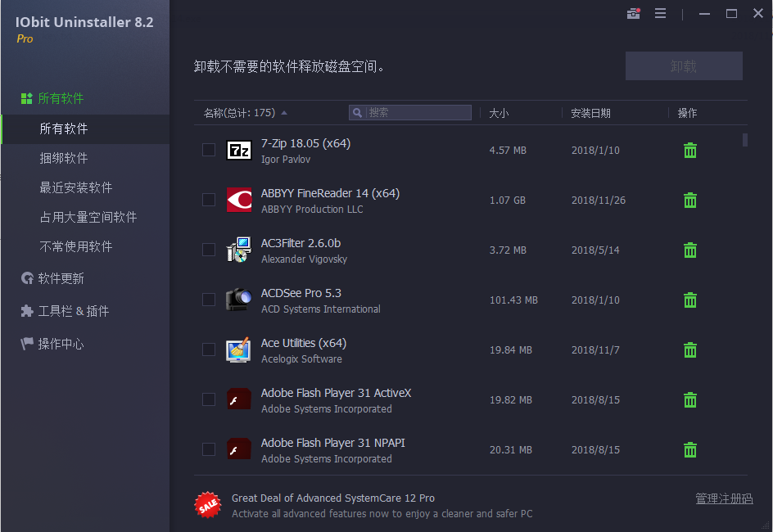This screenshot has width=773, height=532.
Task: Click the 7-Zip program icon
Action: [239, 151]
